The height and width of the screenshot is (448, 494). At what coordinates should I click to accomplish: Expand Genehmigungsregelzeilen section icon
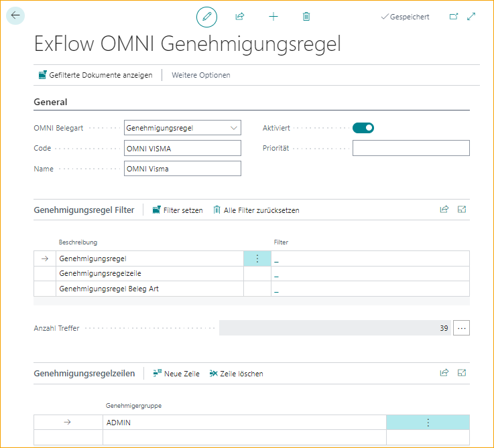[462, 373]
